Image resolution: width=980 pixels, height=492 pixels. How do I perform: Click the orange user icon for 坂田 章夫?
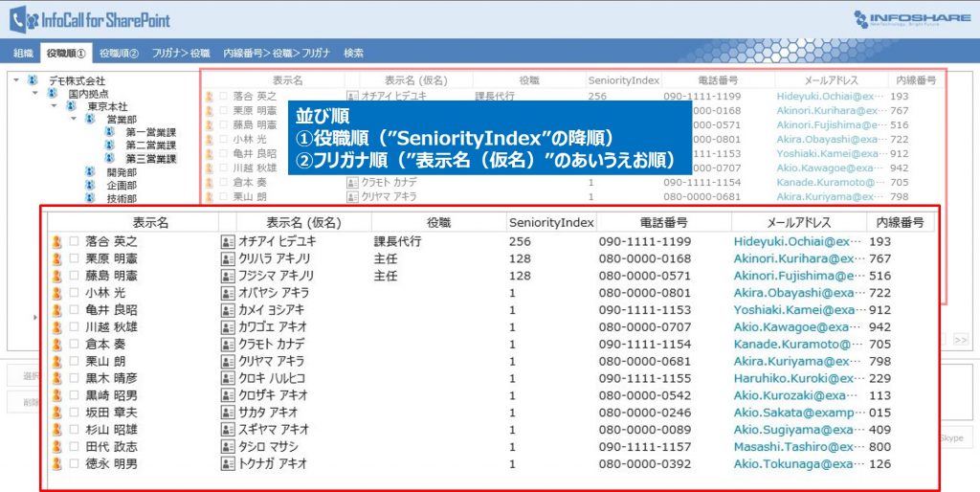(x=56, y=413)
